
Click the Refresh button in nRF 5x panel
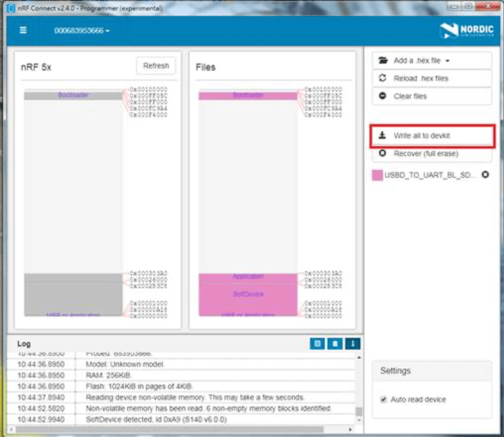[156, 66]
